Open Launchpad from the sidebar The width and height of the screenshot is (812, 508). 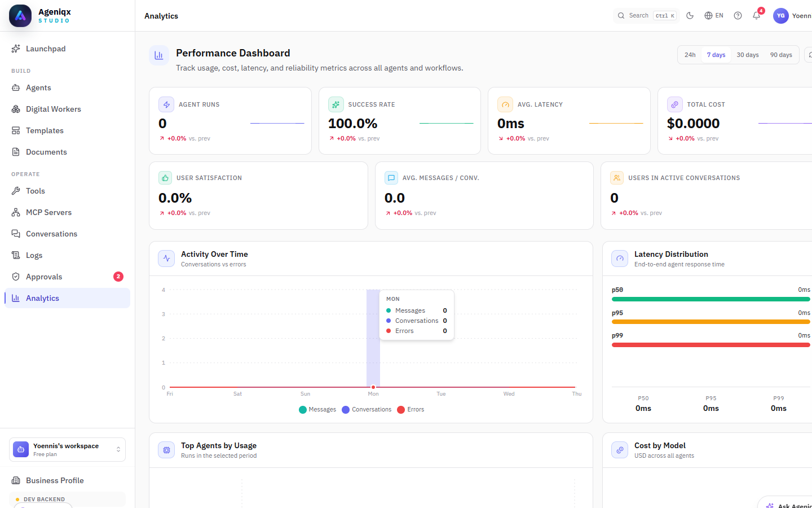click(x=67, y=49)
